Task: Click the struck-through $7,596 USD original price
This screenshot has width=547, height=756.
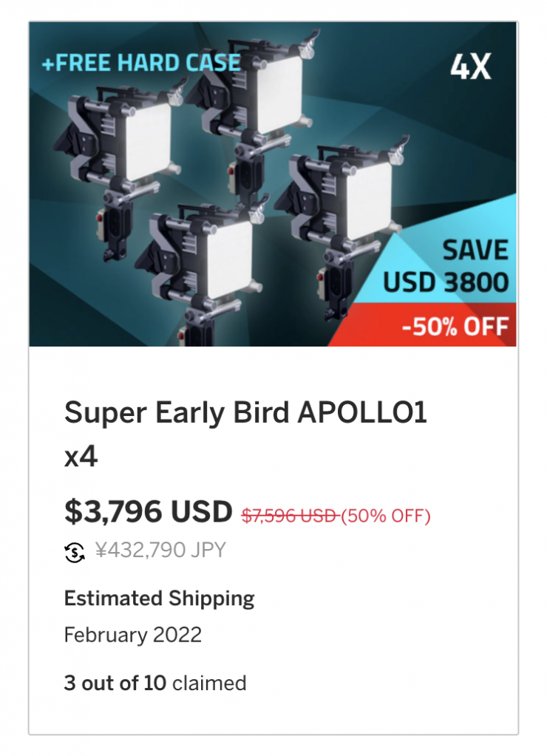Action: pyautogui.click(x=290, y=515)
